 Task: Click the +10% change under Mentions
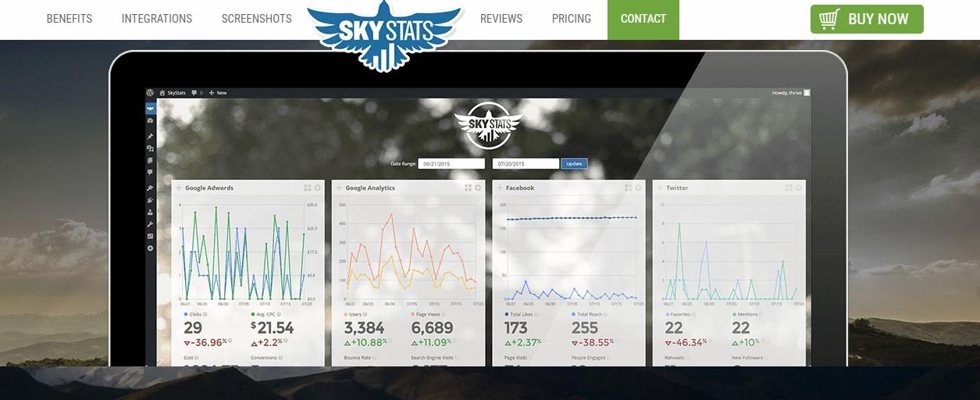coord(747,342)
